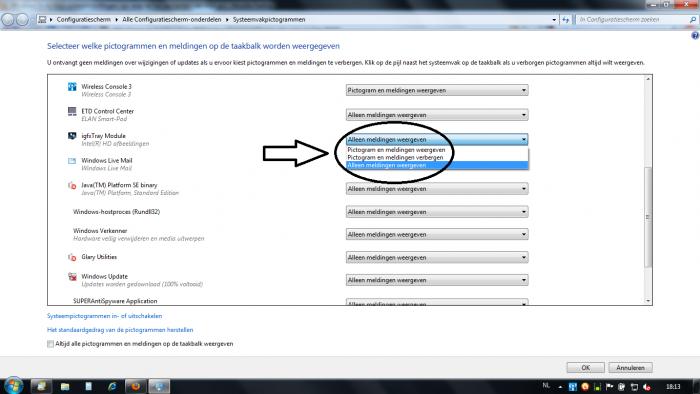Show hidden icons with tray arrow
Screen dimensions: 700x394
[x=560, y=387]
